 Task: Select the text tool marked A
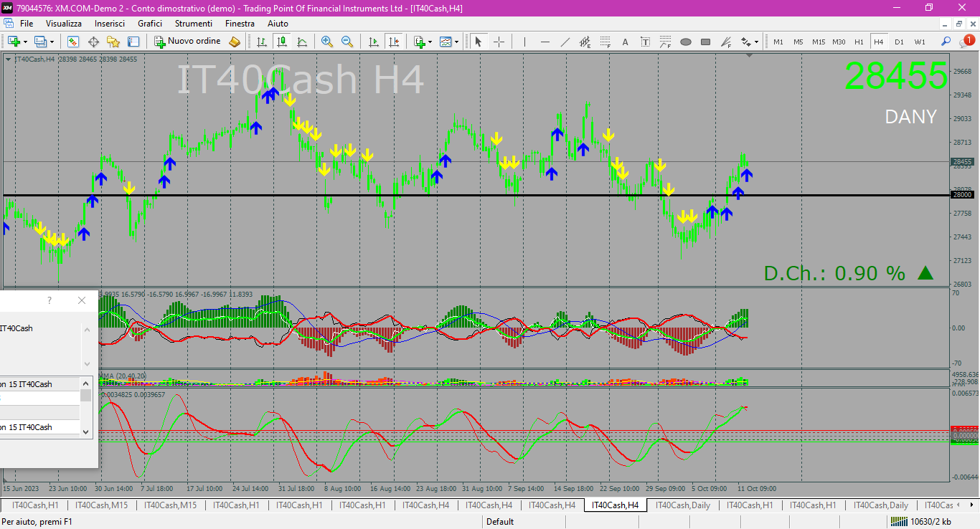point(625,42)
